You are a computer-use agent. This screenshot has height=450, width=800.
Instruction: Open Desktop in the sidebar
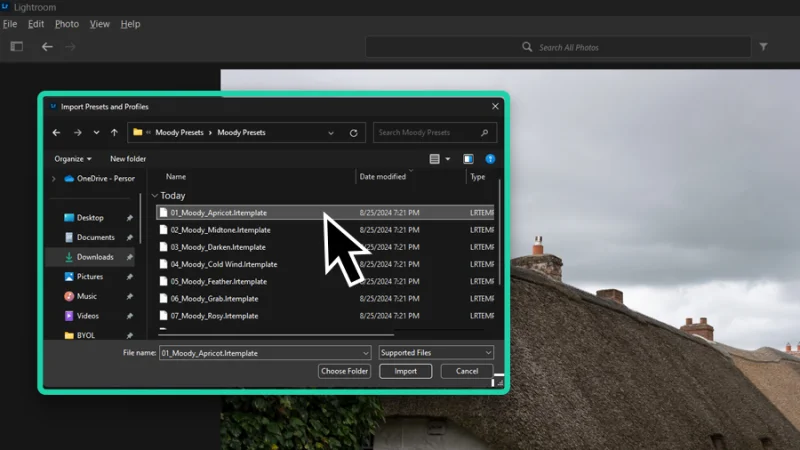90,218
